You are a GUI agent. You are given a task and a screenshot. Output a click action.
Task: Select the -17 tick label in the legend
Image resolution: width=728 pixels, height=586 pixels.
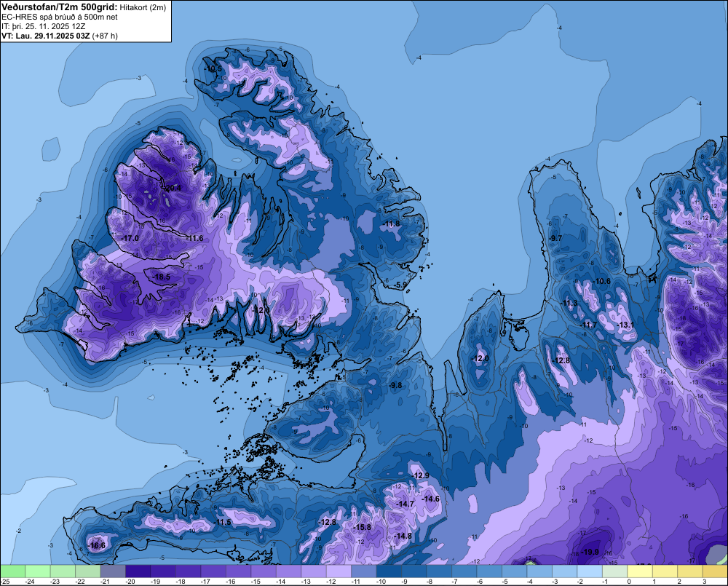pos(205,582)
